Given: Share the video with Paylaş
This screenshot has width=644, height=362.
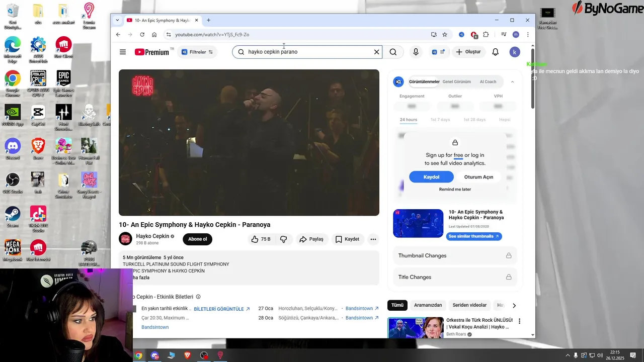Looking at the screenshot, I should (x=311, y=239).
